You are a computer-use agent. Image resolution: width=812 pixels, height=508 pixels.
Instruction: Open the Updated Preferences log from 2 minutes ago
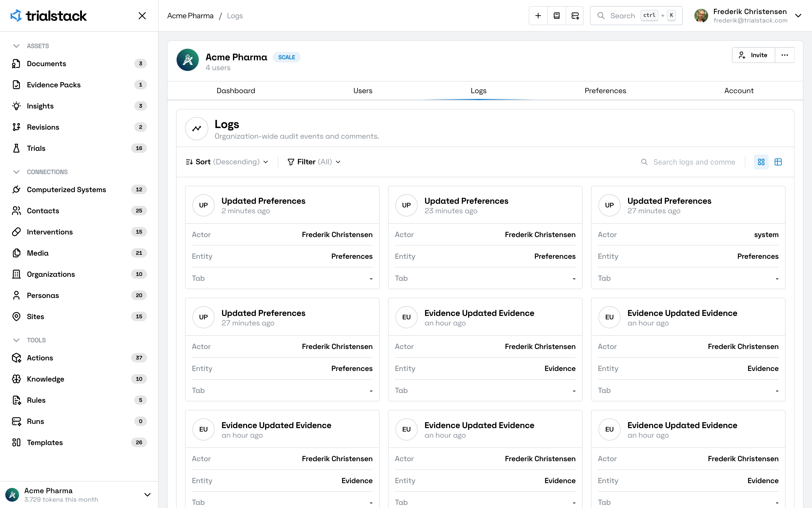click(x=282, y=237)
